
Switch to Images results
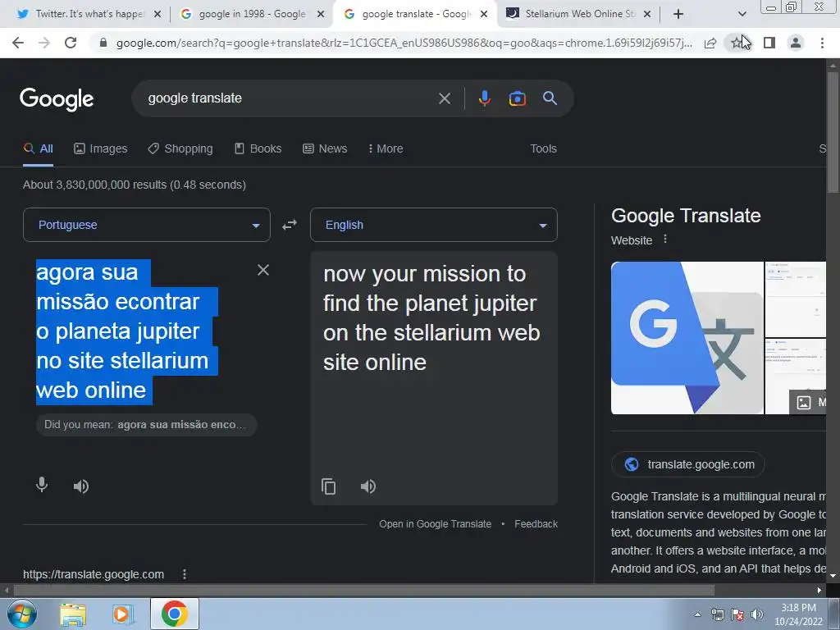point(101,149)
